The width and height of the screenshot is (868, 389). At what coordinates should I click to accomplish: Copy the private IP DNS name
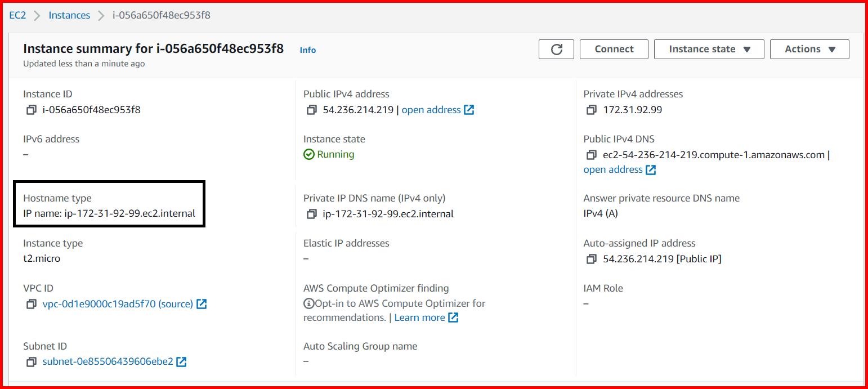[312, 214]
